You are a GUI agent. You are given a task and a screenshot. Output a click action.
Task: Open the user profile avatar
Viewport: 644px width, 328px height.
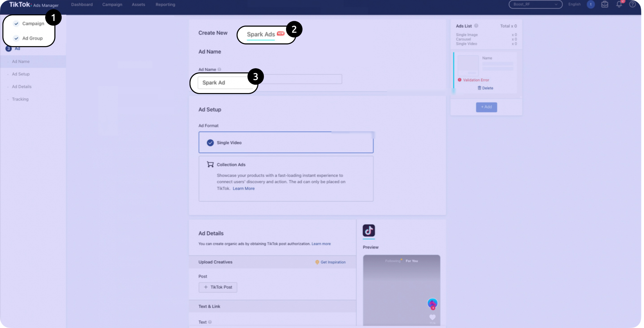pyautogui.click(x=591, y=4)
